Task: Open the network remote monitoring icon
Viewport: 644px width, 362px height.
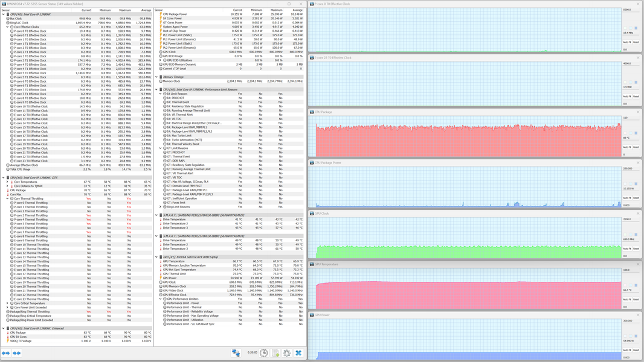Action: point(236,352)
